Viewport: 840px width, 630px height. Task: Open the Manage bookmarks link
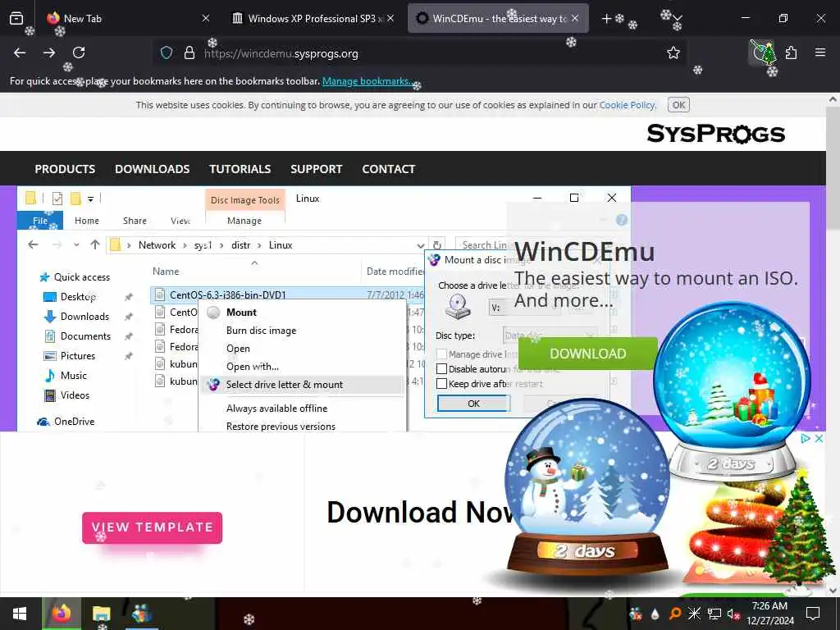367,81
